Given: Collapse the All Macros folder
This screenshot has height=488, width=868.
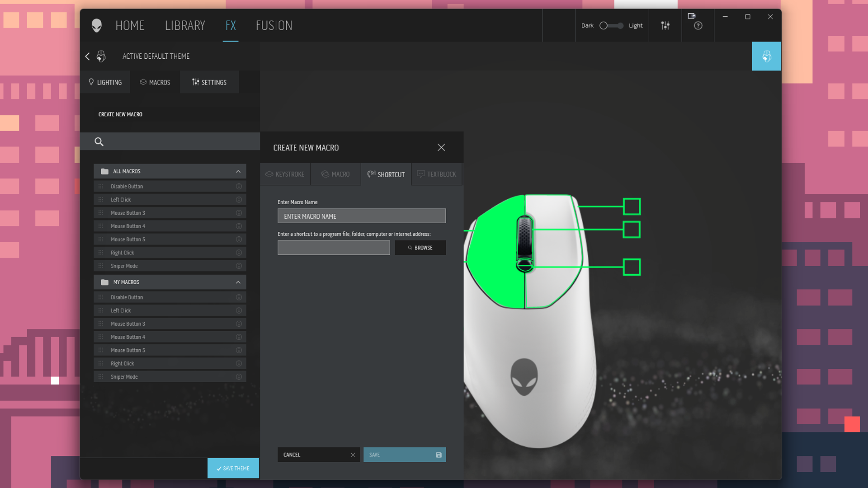Looking at the screenshot, I should tap(238, 171).
